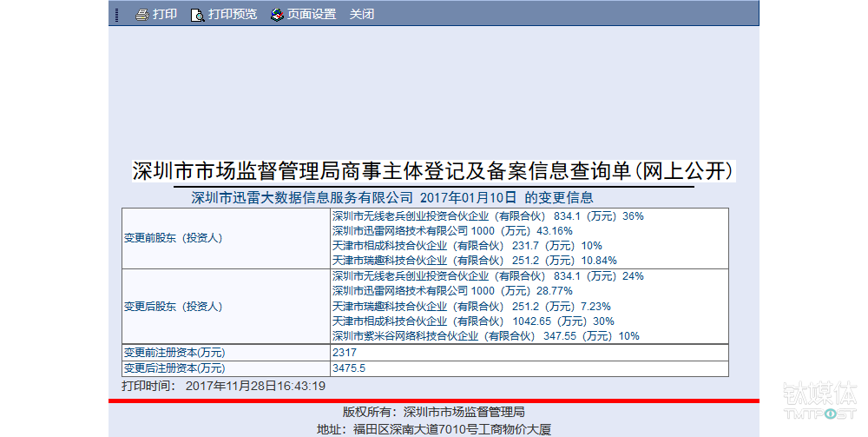Viewport: 868px width, 437px height.
Task: Click the 变更后注册资本 value 3475.5
Action: click(x=349, y=368)
